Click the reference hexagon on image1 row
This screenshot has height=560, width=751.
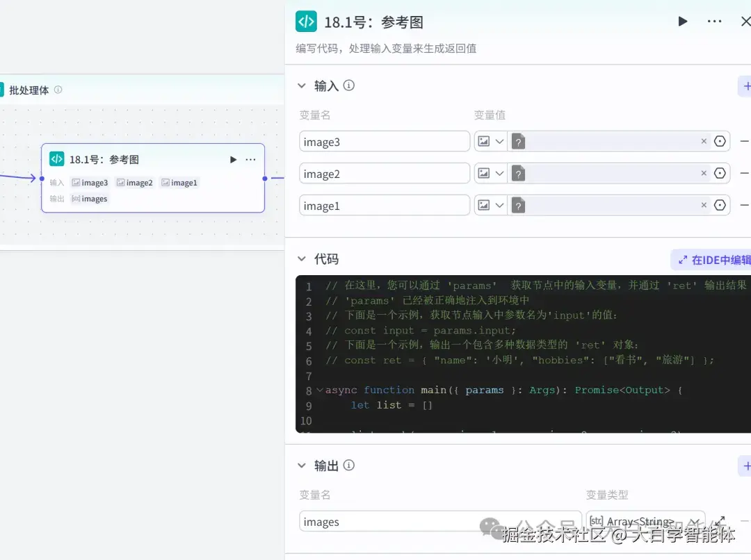(720, 205)
